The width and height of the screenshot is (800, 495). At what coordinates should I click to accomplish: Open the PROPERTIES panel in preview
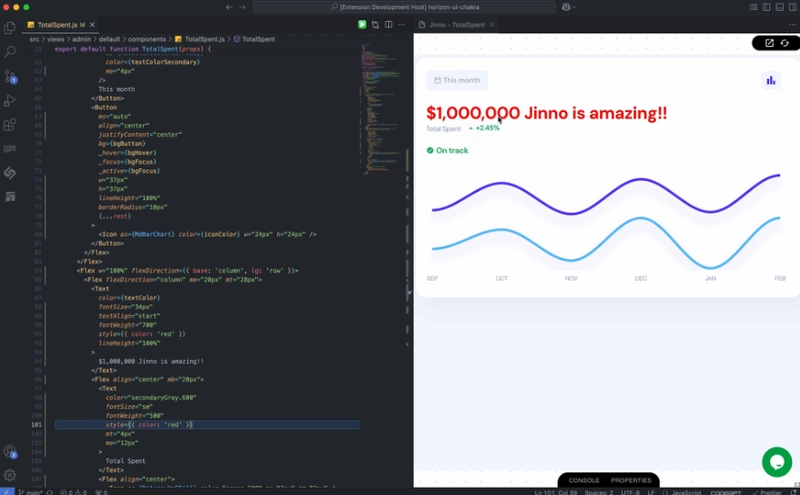click(x=631, y=480)
